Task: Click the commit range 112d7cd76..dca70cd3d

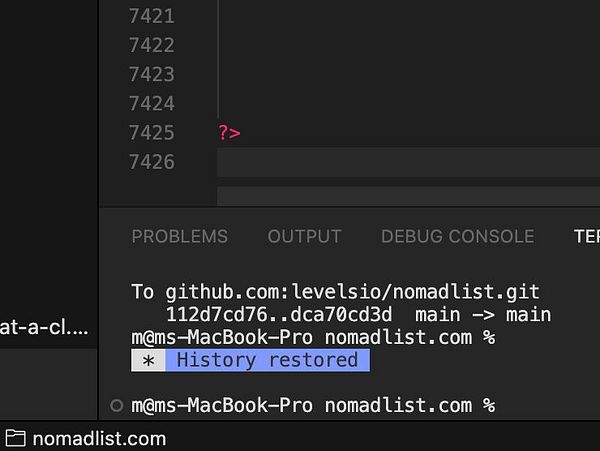Action: point(279,315)
